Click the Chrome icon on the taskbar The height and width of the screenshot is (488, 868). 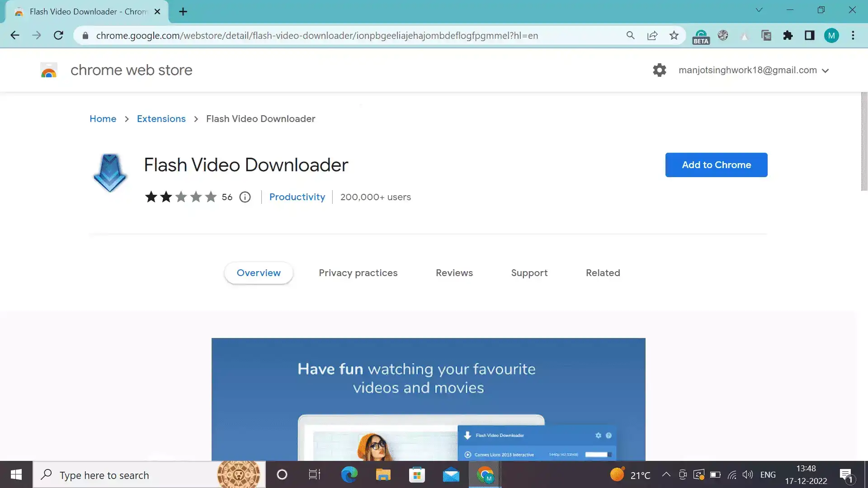tap(485, 474)
